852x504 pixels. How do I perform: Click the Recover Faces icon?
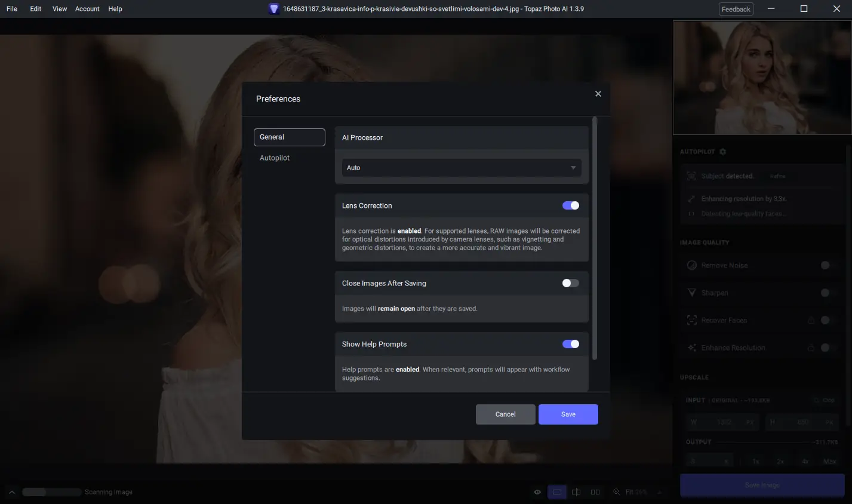692,320
